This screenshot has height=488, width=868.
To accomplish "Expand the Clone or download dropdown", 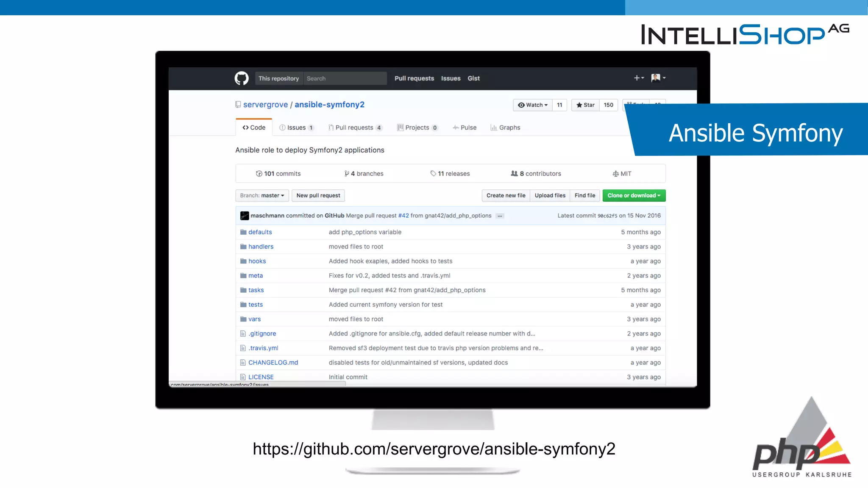I will pos(634,195).
